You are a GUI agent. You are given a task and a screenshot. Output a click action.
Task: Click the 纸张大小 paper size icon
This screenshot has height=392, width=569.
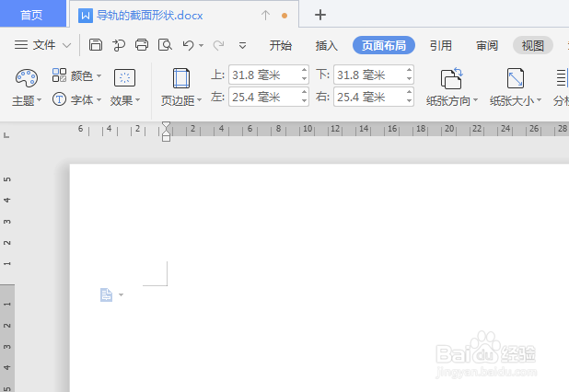coord(516,78)
